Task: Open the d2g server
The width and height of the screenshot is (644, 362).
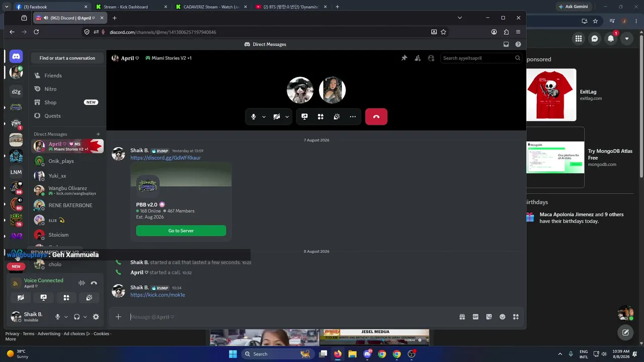Action: click(x=16, y=92)
